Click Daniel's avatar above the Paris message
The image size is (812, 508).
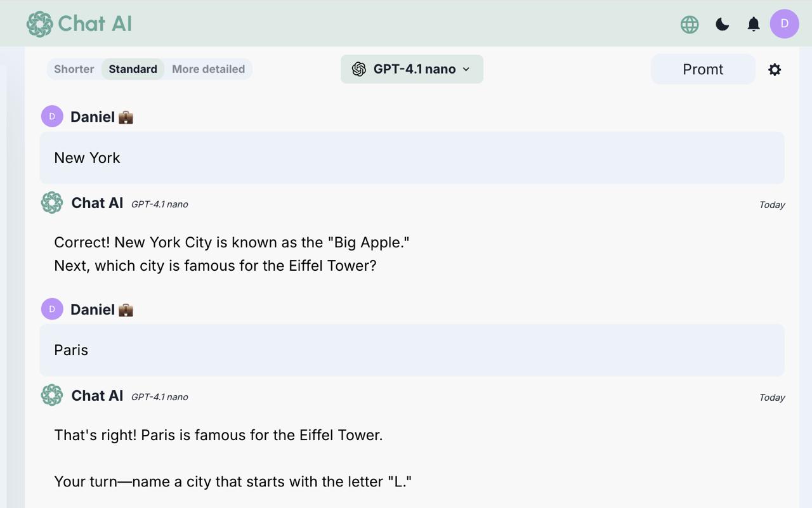(52, 309)
